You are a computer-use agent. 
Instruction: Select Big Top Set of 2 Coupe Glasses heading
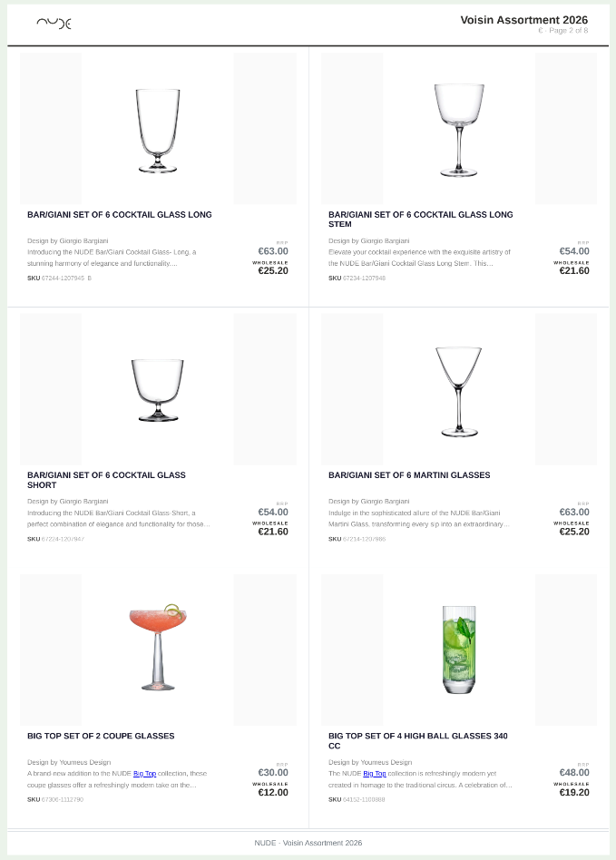101,736
